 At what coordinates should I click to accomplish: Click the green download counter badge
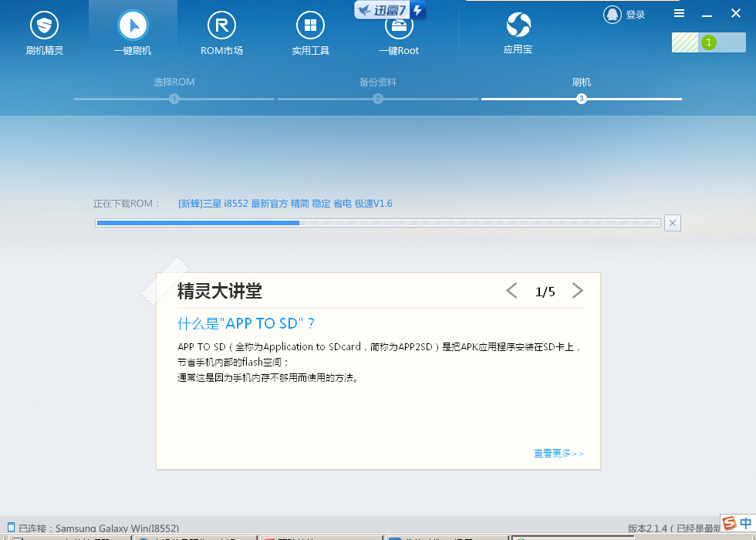708,42
